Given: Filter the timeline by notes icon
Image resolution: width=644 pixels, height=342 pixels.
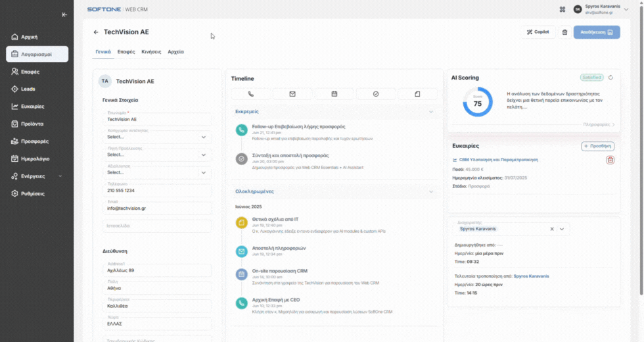Looking at the screenshot, I should pyautogui.click(x=417, y=94).
